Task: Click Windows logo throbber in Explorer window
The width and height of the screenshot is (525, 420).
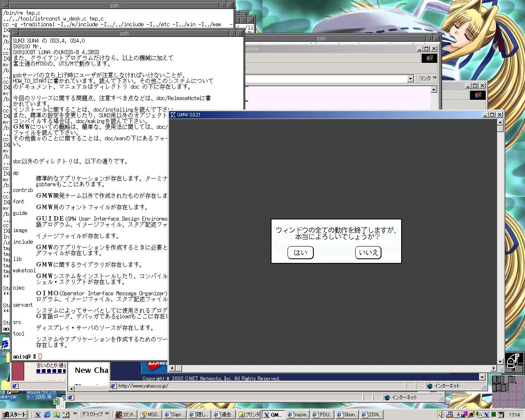Action: 429,58
